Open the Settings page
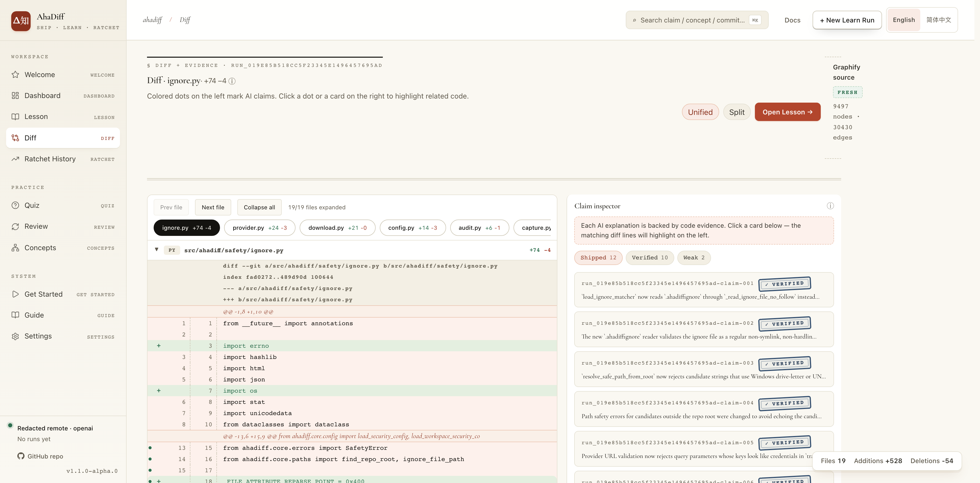980x483 pixels. pos(63,336)
